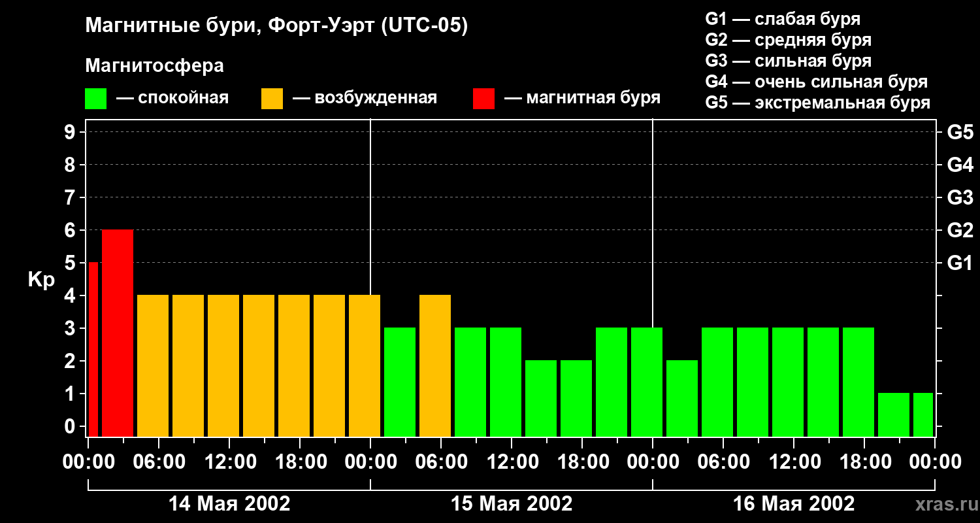
Task: Click the 'G5' label on right axis
Action: pyautogui.click(x=960, y=133)
